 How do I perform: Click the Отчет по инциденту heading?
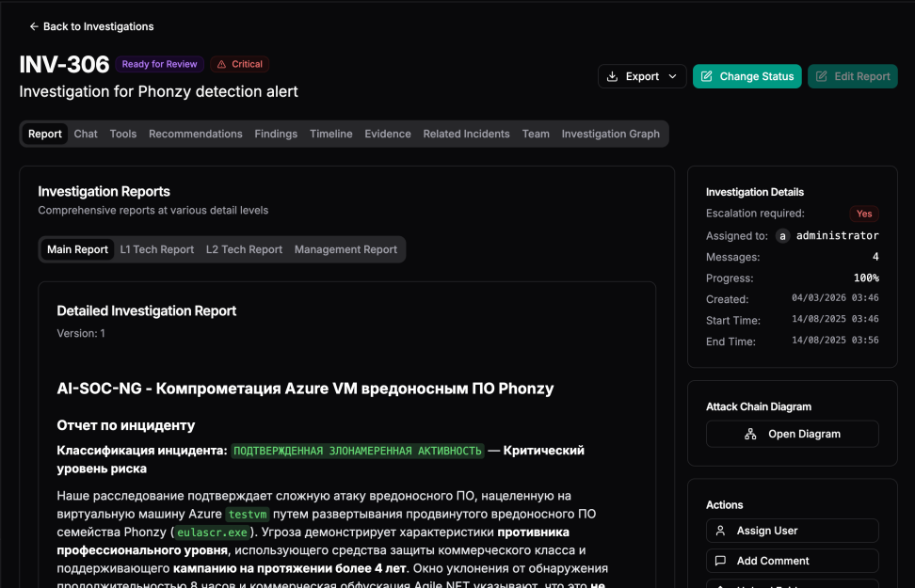[126, 425]
